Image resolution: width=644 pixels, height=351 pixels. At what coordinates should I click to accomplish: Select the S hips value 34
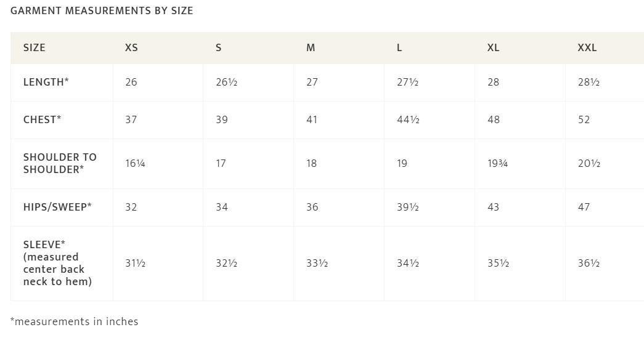(222, 207)
